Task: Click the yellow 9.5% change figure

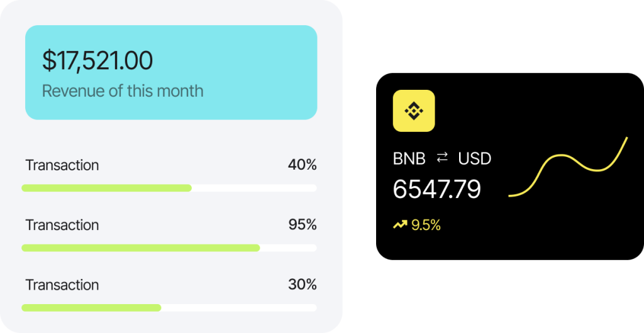Action: click(x=426, y=225)
